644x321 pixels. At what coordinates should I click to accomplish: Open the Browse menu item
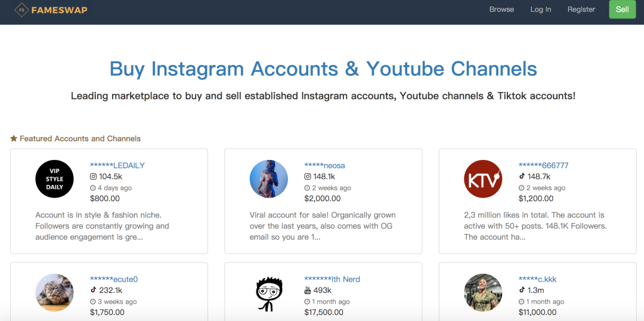[x=501, y=10]
